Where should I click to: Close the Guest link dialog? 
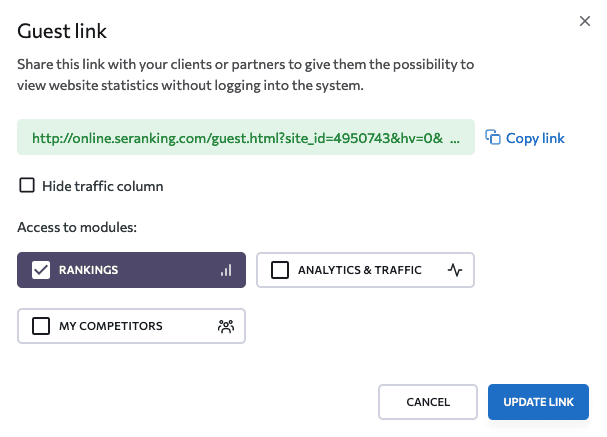click(x=585, y=21)
